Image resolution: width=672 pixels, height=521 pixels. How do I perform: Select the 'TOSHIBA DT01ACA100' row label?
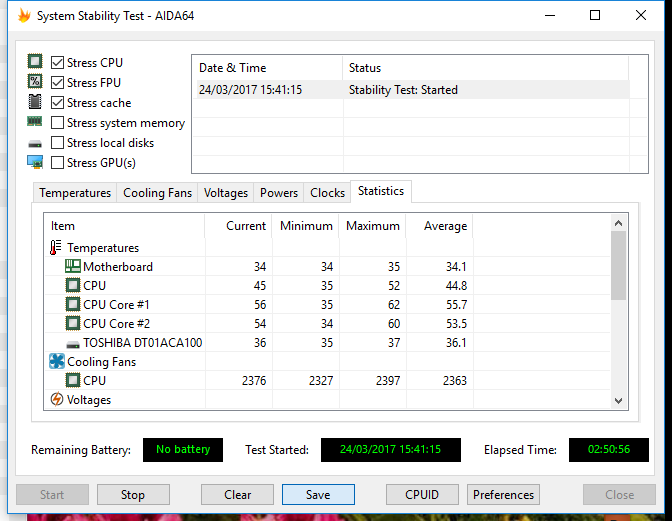pyautogui.click(x=143, y=343)
